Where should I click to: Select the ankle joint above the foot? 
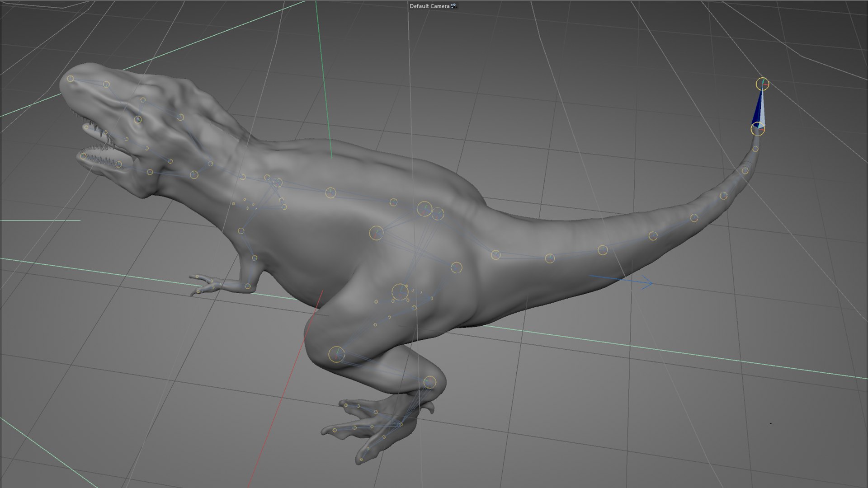click(x=430, y=382)
